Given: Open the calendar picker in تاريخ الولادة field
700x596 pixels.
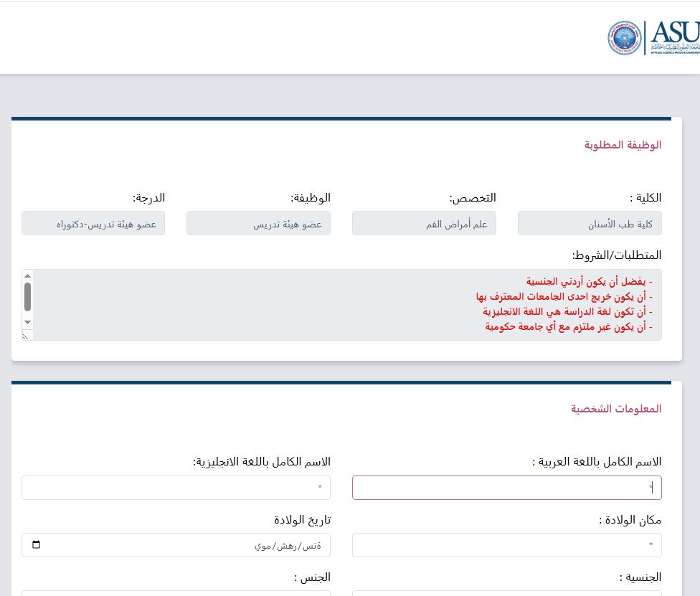Looking at the screenshot, I should [x=37, y=545].
